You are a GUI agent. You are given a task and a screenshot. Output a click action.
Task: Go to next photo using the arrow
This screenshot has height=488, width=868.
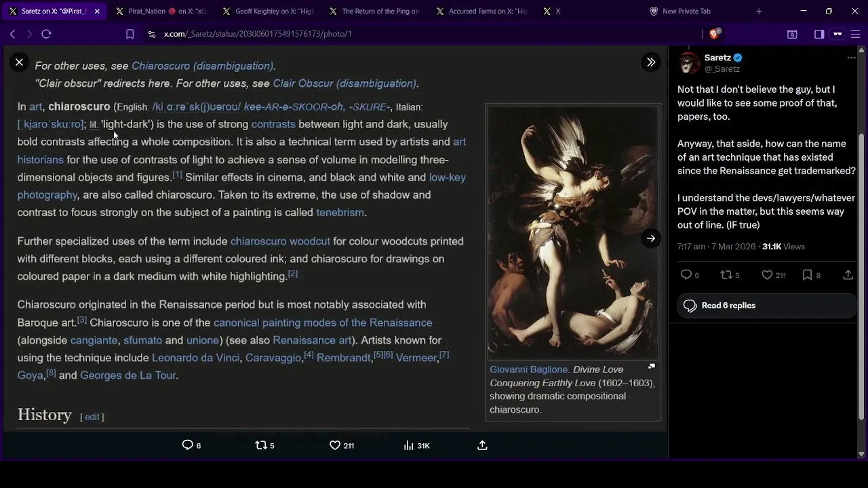coord(651,239)
